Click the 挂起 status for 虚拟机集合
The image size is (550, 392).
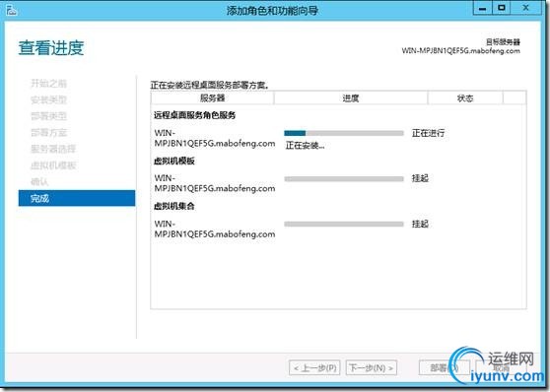click(420, 224)
